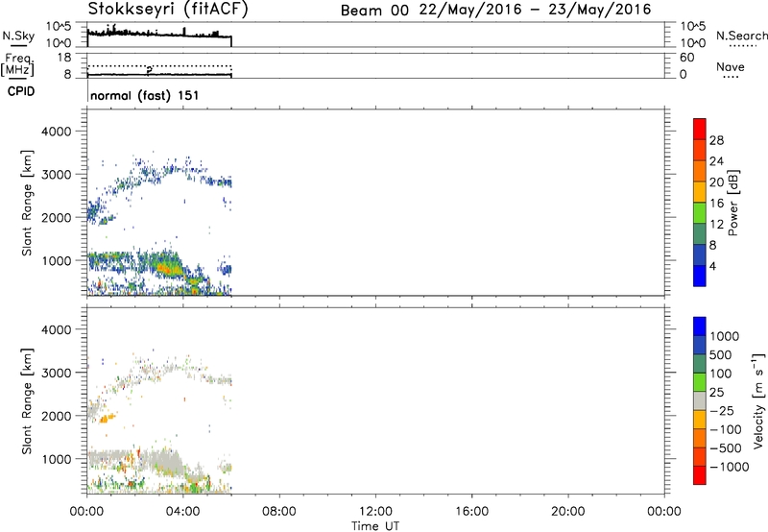Screen dimensions: 768x532
Task: Click the '24' power colorbar value
Action: click(x=716, y=161)
